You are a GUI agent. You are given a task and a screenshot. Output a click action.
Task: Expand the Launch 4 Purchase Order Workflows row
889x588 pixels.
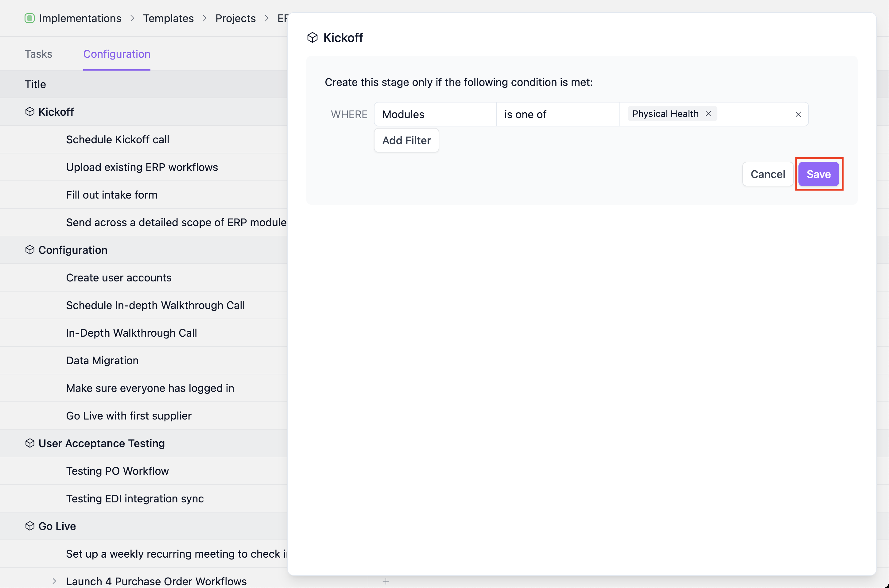coord(54,581)
